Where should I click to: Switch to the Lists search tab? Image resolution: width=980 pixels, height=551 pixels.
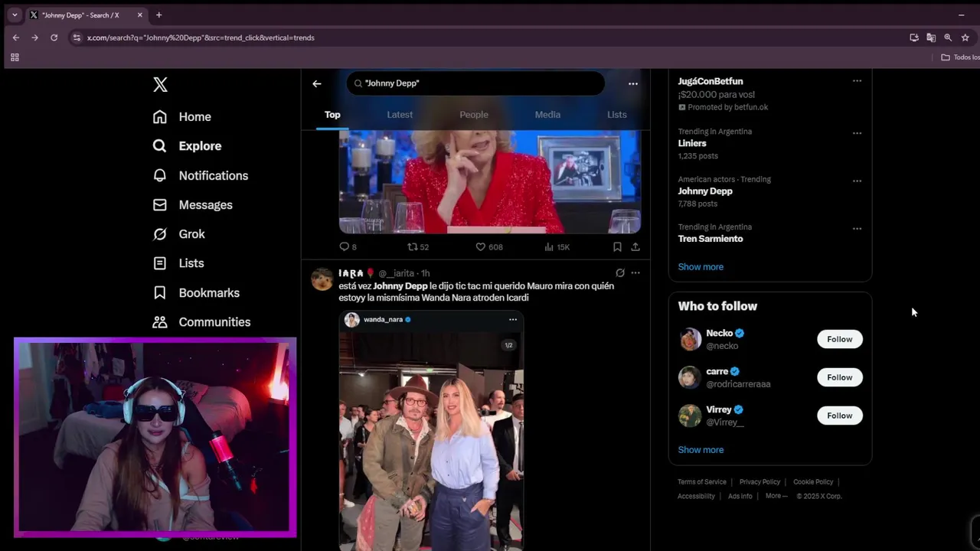pyautogui.click(x=617, y=115)
